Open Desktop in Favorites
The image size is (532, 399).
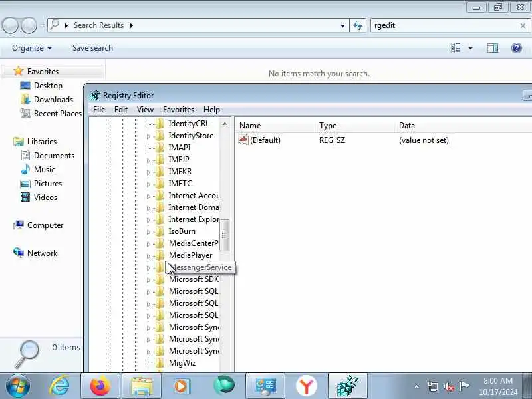(48, 86)
